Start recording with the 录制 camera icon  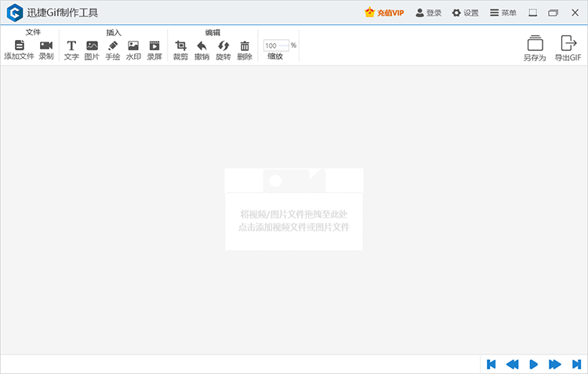tap(46, 45)
